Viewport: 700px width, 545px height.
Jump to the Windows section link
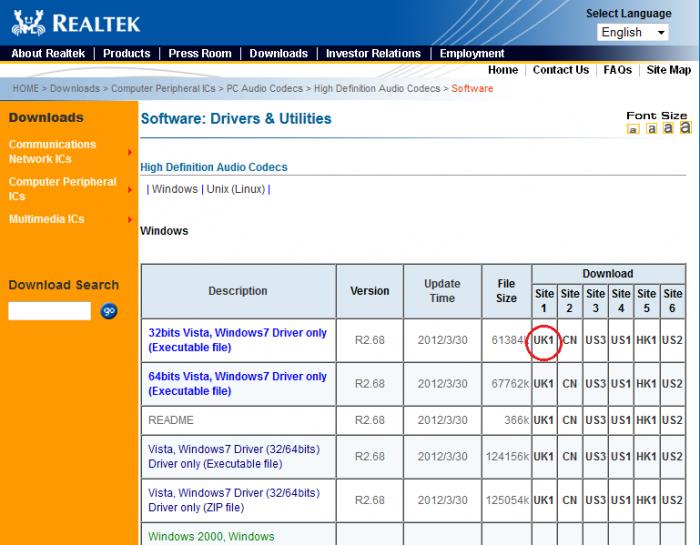click(175, 189)
